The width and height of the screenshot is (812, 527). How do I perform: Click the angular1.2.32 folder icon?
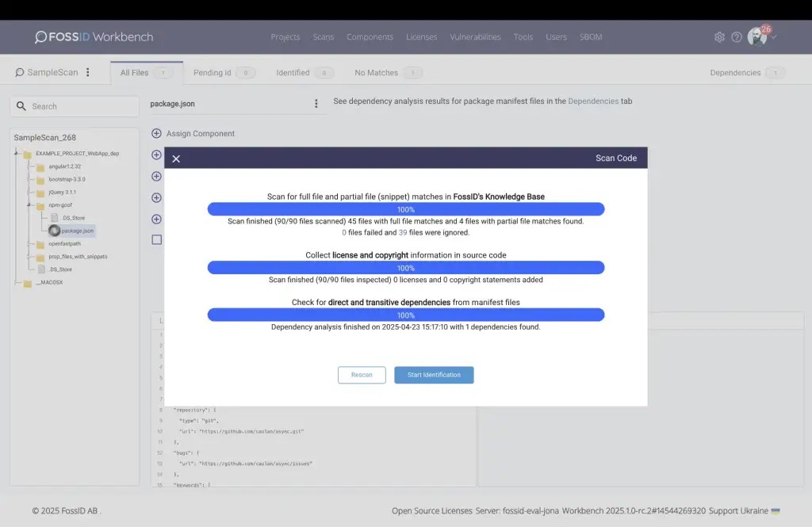click(40, 166)
